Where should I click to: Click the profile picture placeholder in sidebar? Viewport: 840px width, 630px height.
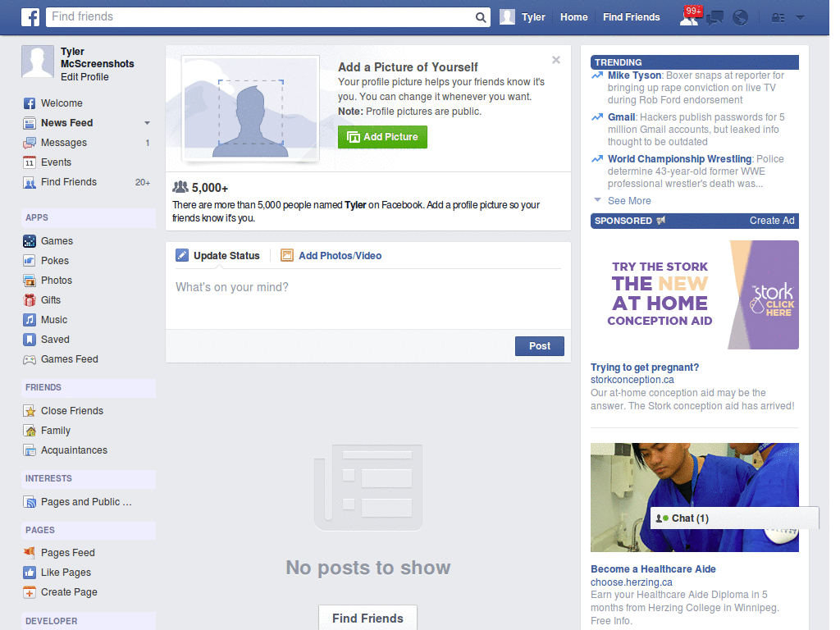[x=38, y=61]
